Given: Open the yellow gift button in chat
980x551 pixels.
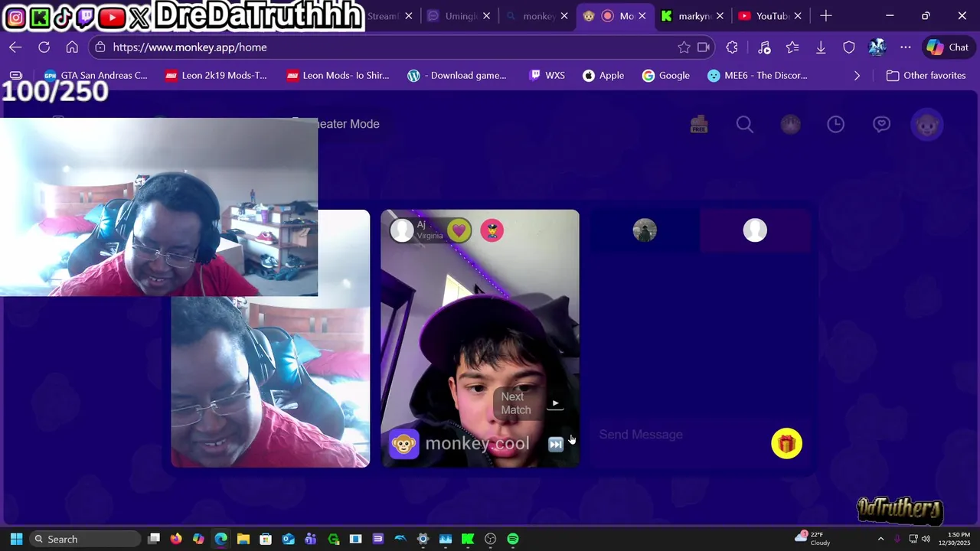Looking at the screenshot, I should coord(786,444).
